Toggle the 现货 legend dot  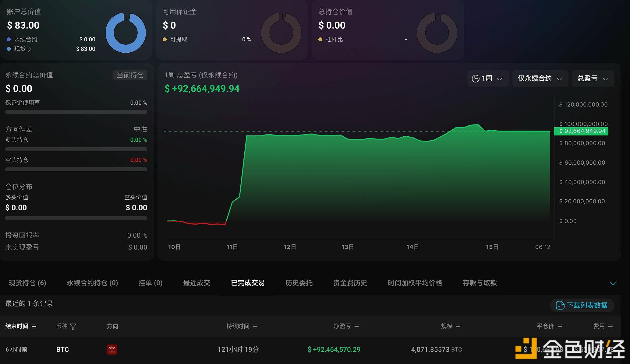tap(9, 49)
